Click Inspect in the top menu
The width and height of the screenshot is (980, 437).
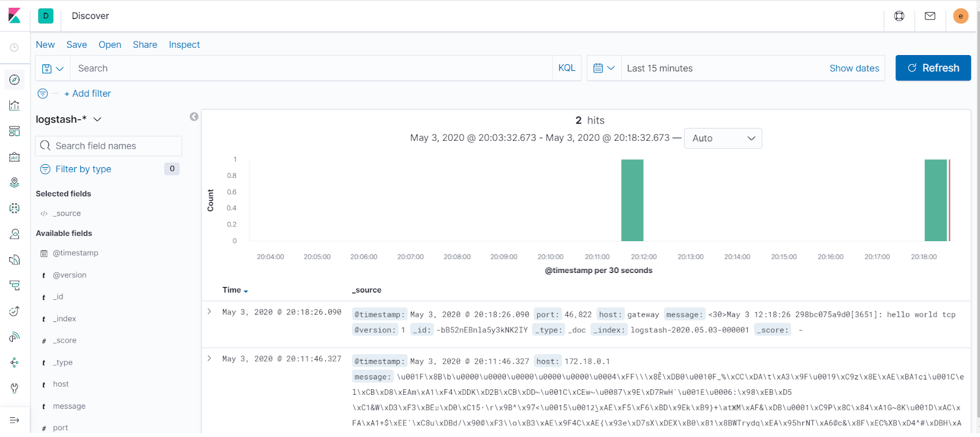pyautogui.click(x=184, y=45)
